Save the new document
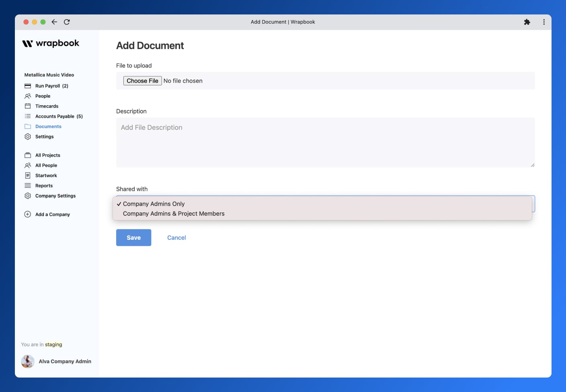Screen dimensions: 566x392 click(x=133, y=237)
